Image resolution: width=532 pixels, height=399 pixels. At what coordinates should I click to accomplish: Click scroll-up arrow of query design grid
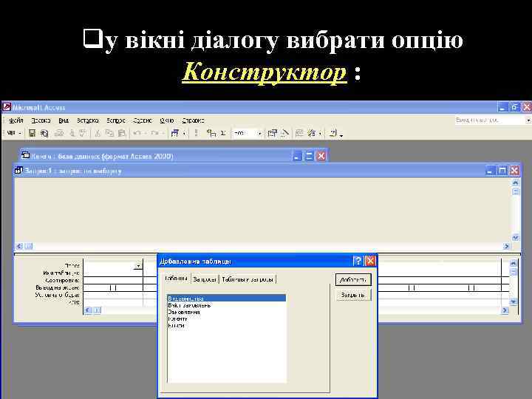pyautogui.click(x=514, y=263)
